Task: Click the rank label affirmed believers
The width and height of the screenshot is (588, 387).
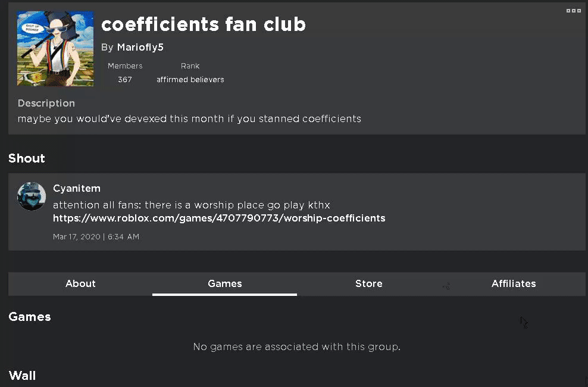Action: (x=190, y=79)
